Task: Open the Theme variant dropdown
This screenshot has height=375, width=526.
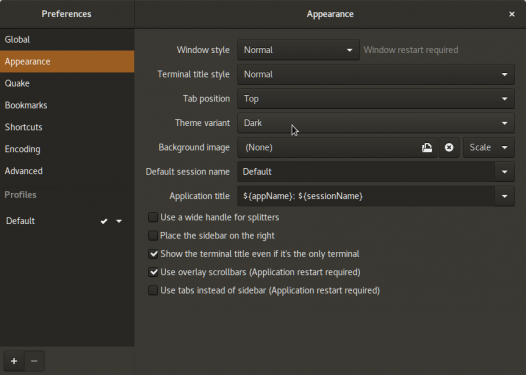Action: pos(376,123)
